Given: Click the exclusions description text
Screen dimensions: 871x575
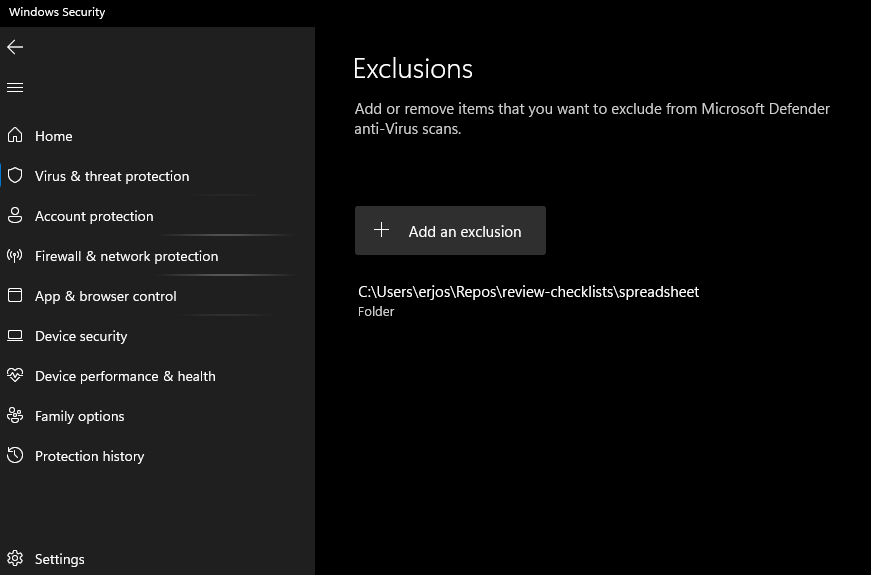Looking at the screenshot, I should point(592,118).
